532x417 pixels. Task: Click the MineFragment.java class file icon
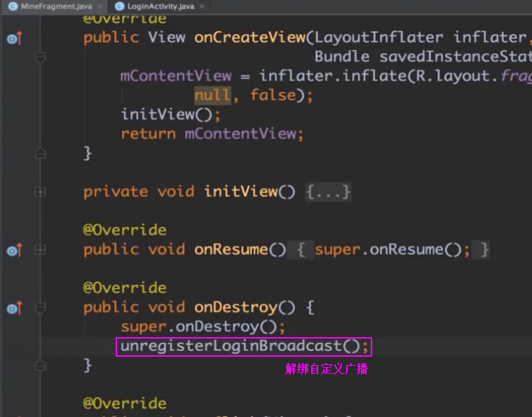(x=13, y=6)
